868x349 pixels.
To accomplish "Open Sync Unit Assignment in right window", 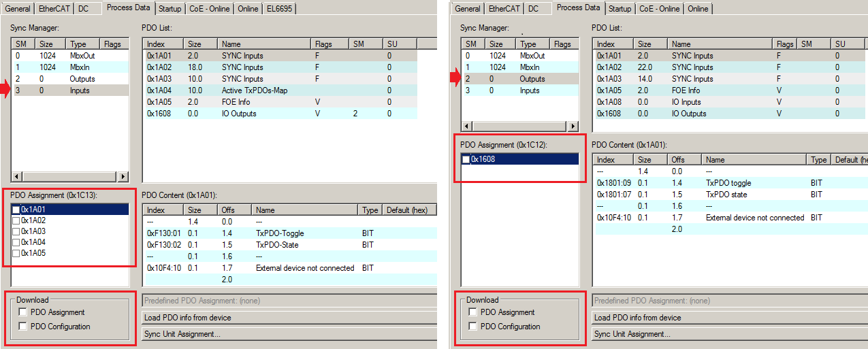I will click(x=729, y=334).
